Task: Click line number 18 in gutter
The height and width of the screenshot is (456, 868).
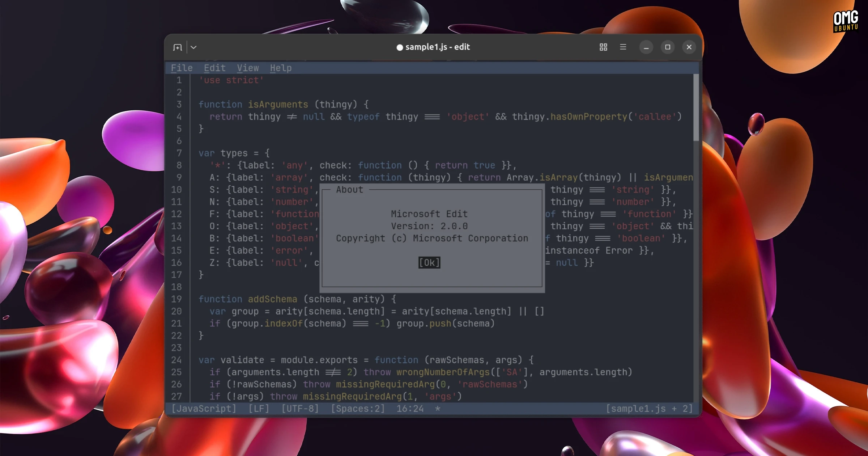Action: [176, 287]
